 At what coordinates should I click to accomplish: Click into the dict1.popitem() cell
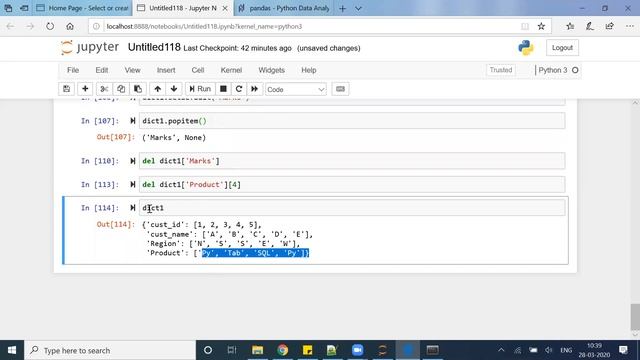(352, 121)
